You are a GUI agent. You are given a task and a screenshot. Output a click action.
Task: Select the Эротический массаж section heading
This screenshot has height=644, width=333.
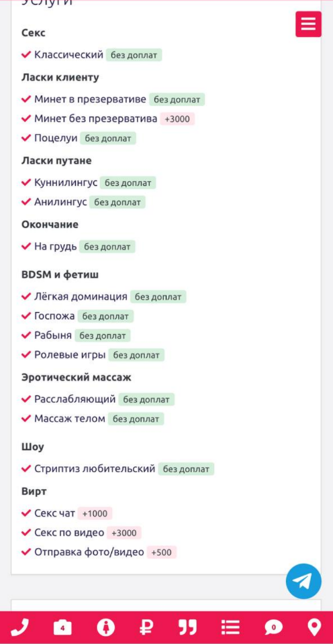click(77, 378)
